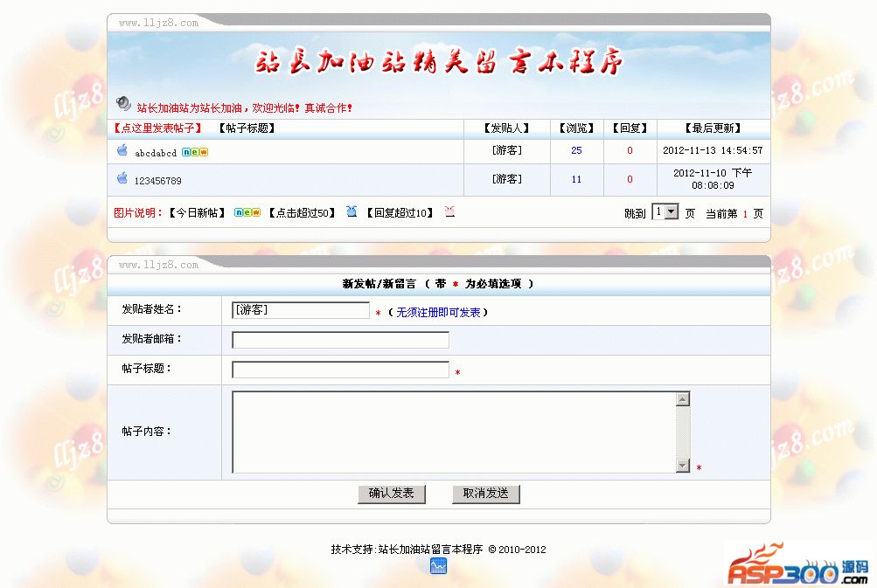This screenshot has height=588, width=877.
Task: Click the statistics icon in the footer
Action: [x=439, y=566]
